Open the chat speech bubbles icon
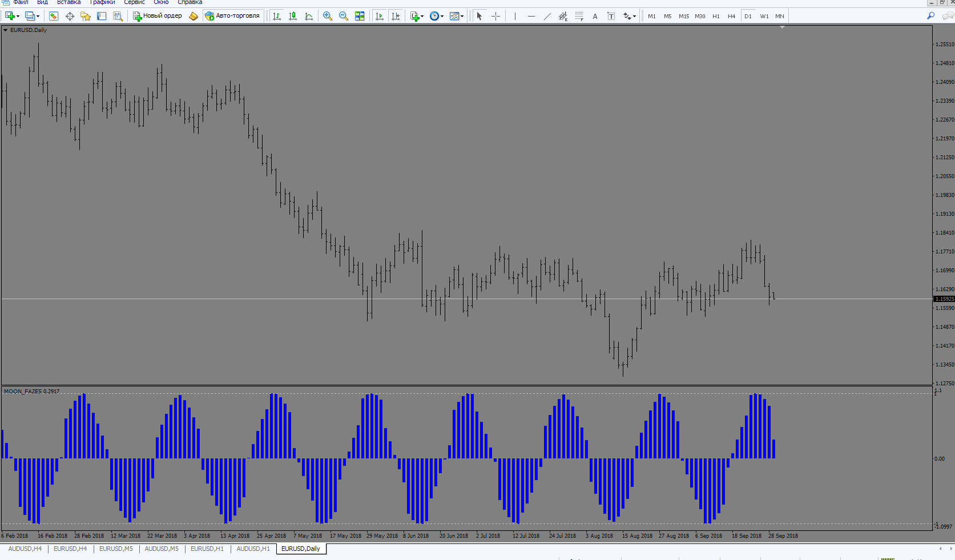 (948, 16)
